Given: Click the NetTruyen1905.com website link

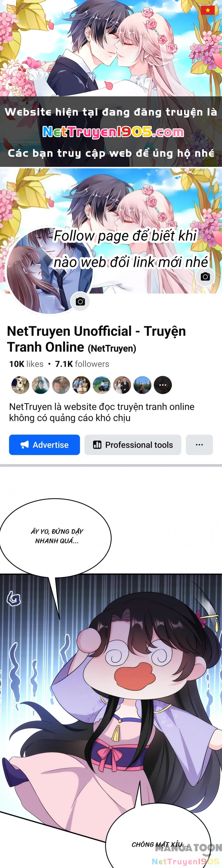Looking at the screenshot, I should click(113, 132).
